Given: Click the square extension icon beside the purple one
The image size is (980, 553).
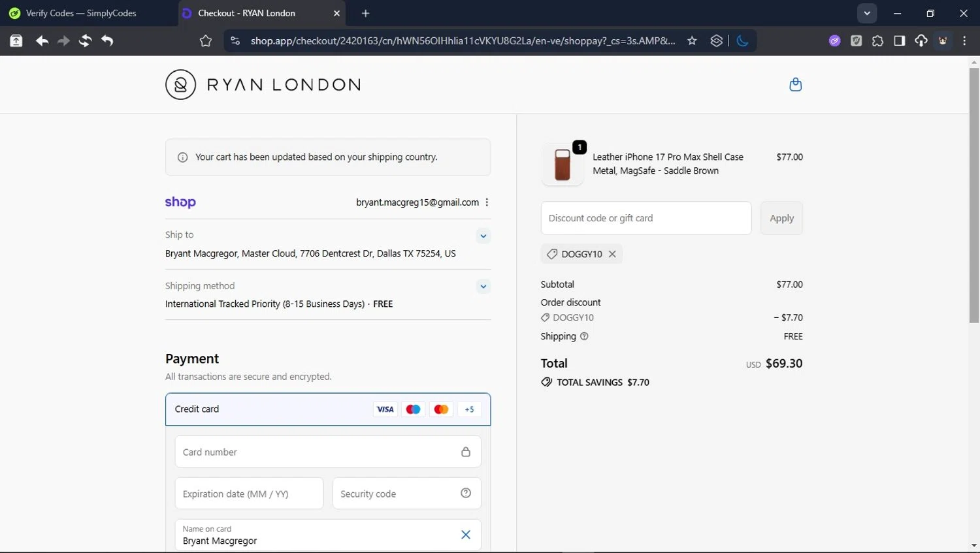Looking at the screenshot, I should [856, 40].
